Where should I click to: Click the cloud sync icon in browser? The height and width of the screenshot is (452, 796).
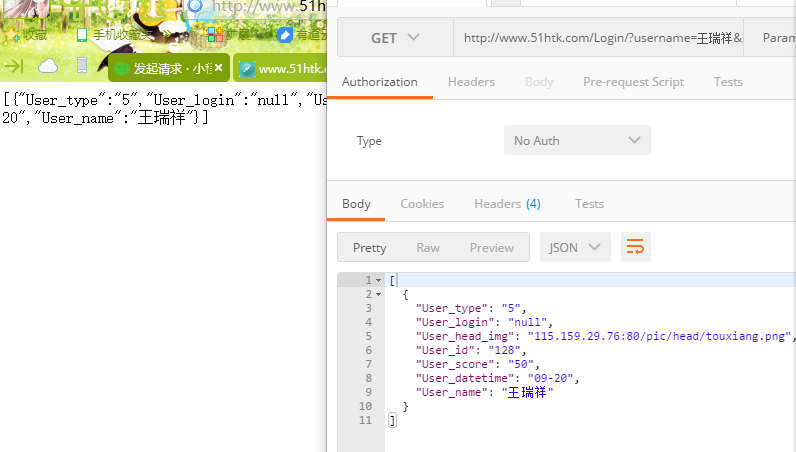(48, 66)
